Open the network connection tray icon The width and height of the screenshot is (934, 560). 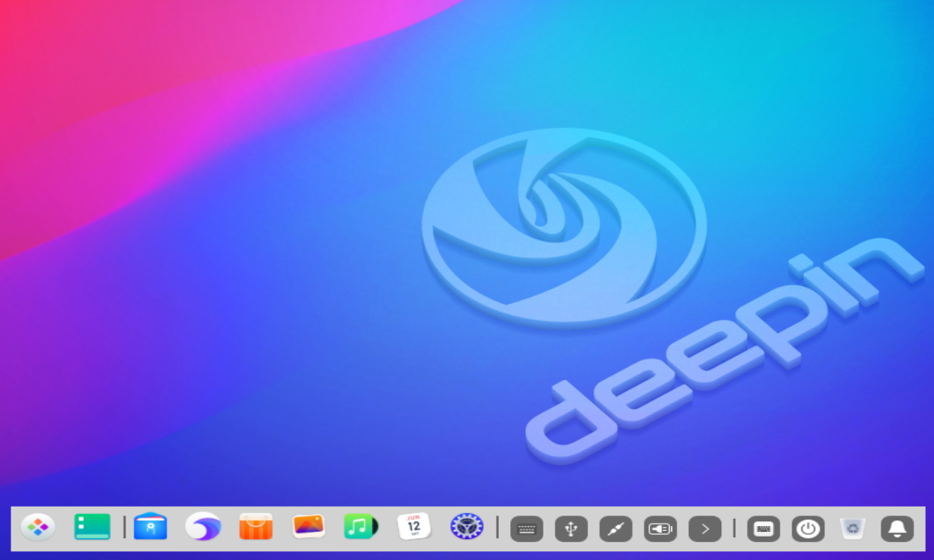[615, 529]
